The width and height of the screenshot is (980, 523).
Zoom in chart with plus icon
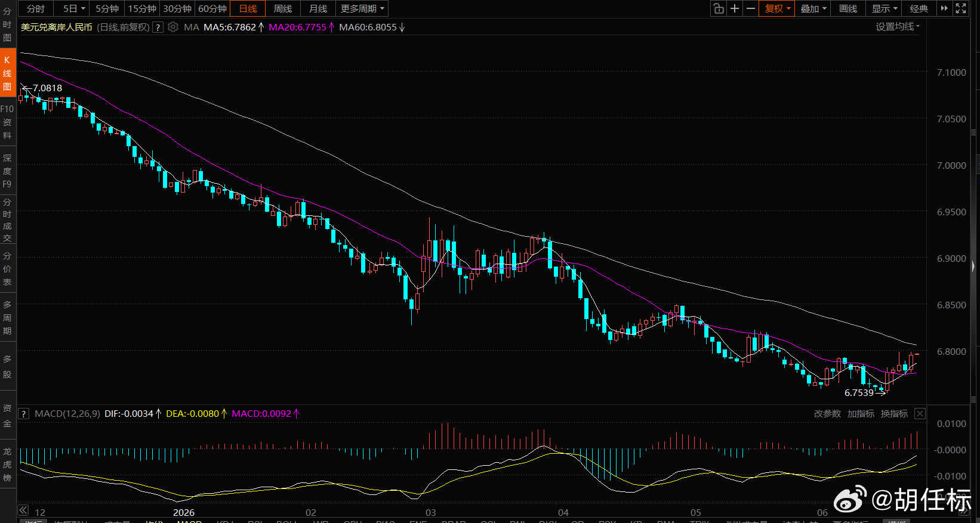[x=735, y=8]
